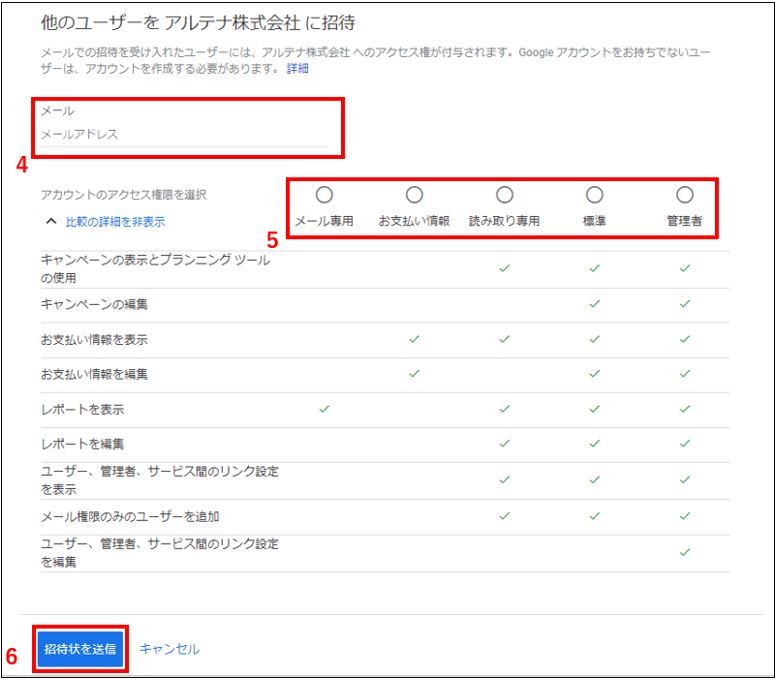This screenshot has width=777, height=680.
Task: Click the メール専用 checkmark in レポートを表示 row
Action: 324,409
